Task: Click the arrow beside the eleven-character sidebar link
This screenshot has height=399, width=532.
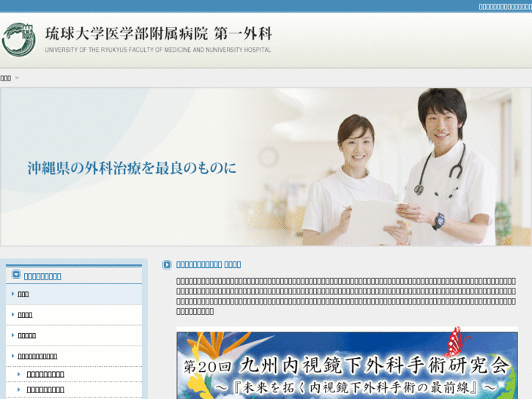Action: point(13,356)
